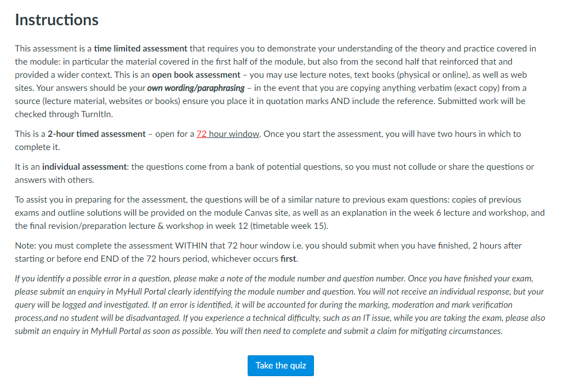Click the 'If you identify a possible error' sentence
The image size is (572, 392).
point(210,279)
